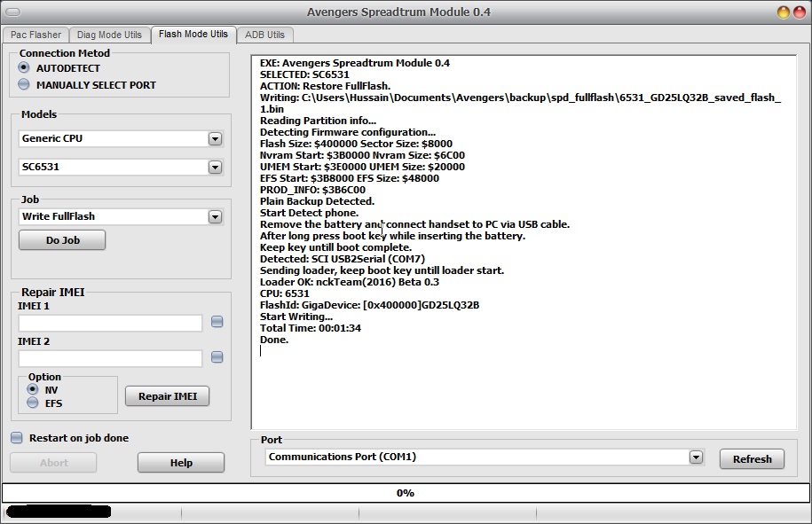Image resolution: width=812 pixels, height=524 pixels.
Task: Click the 'Done.' log line
Action: [274, 340]
